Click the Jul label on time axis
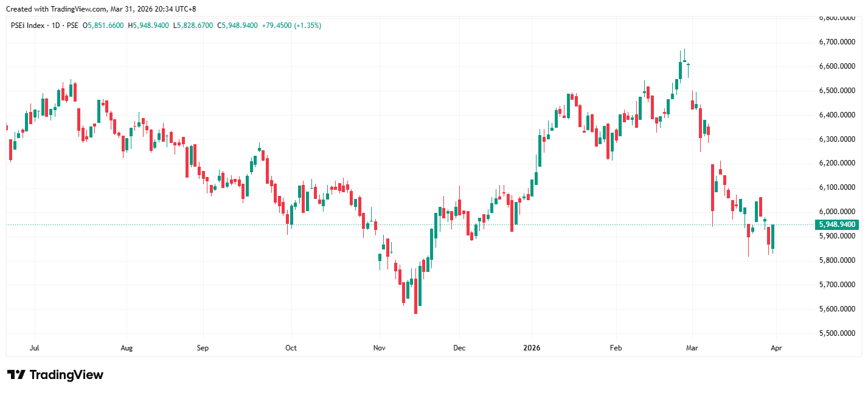The width and height of the screenshot is (868, 393). coord(35,348)
